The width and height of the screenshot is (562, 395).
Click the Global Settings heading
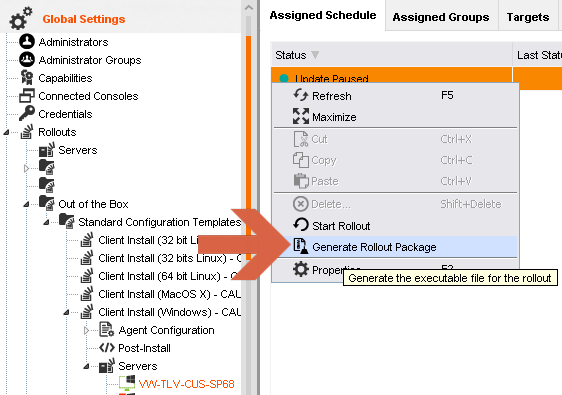(x=84, y=19)
